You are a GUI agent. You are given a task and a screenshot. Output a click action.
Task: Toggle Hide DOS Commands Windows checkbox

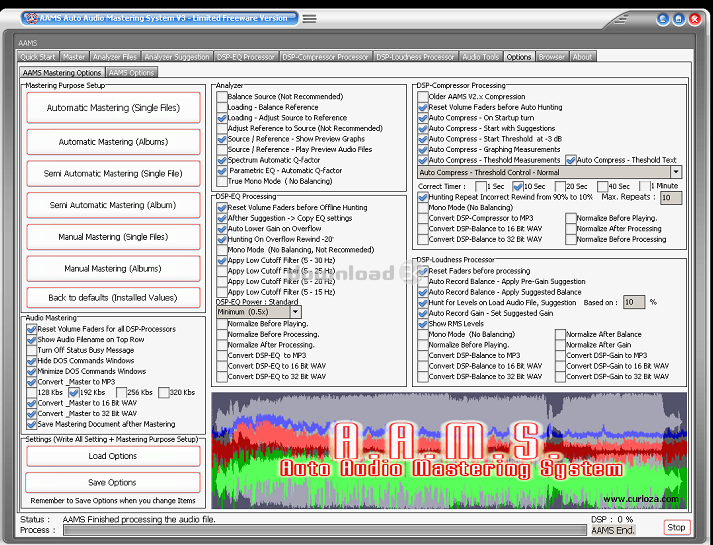[32, 360]
